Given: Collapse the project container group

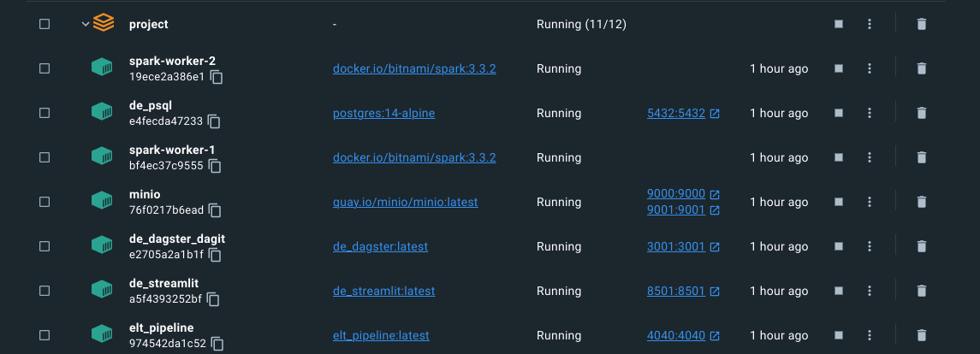Looking at the screenshot, I should [85, 24].
